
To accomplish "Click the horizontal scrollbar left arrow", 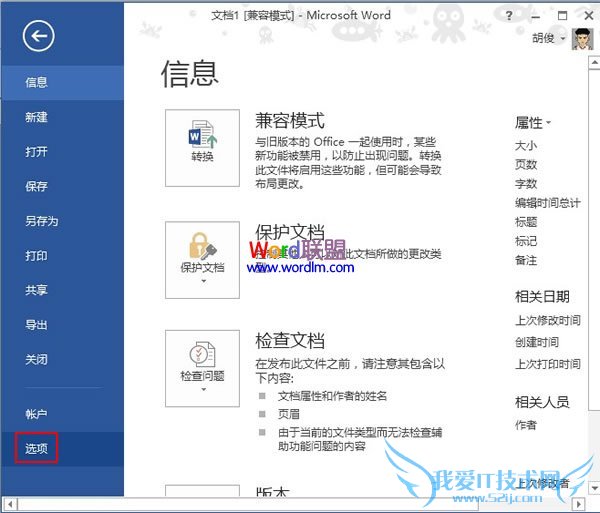I will tap(10, 504).
